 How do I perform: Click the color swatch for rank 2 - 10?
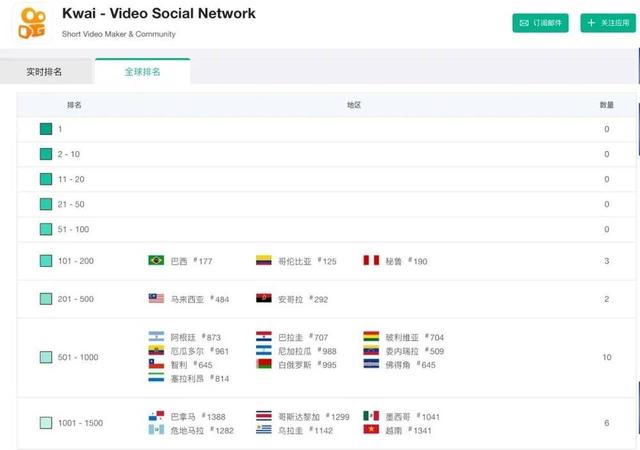point(46,154)
